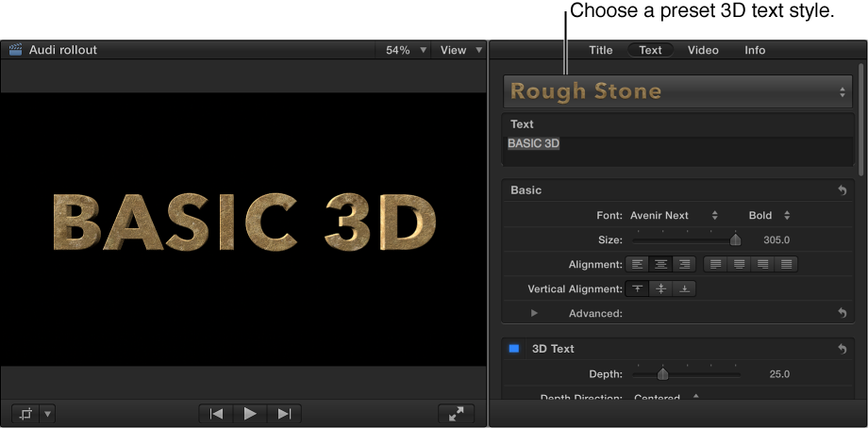Viewport: 868px width, 428px height.
Task: Justify text with last line left
Action: coord(716,264)
